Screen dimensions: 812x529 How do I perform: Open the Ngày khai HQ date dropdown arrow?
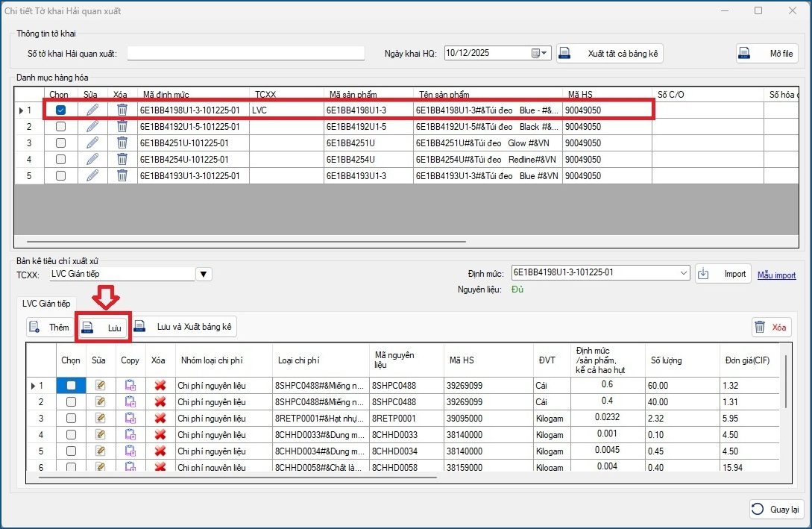coord(545,53)
